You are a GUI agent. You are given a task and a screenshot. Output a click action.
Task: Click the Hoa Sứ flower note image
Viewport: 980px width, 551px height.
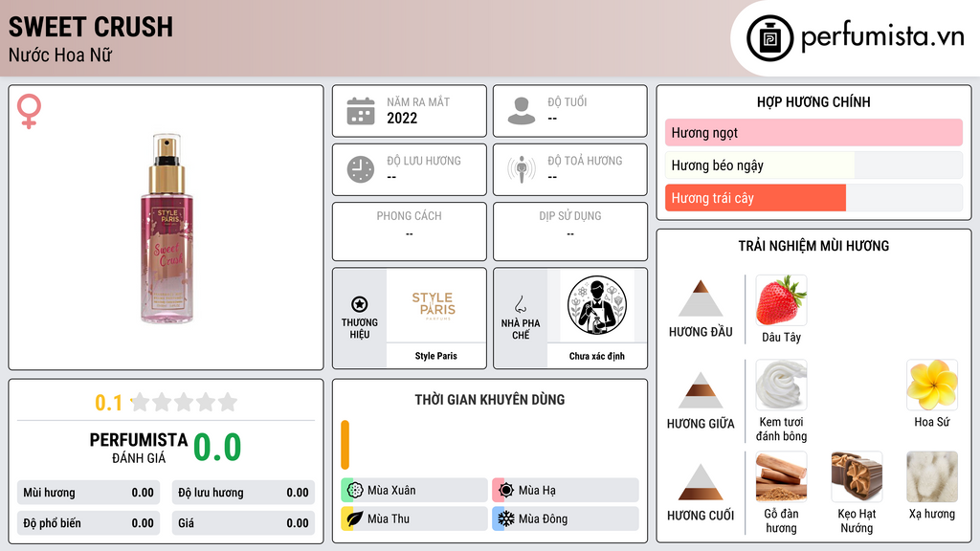932,385
